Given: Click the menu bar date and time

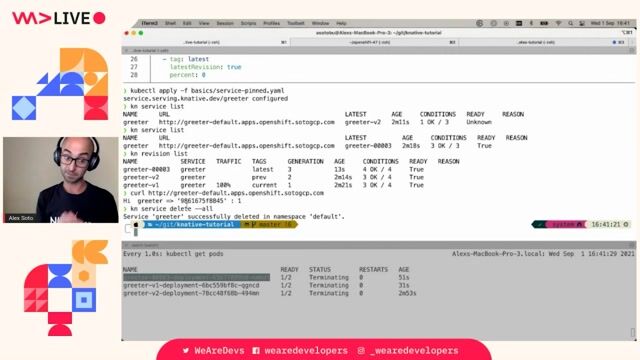Looking at the screenshot, I should pyautogui.click(x=610, y=23).
